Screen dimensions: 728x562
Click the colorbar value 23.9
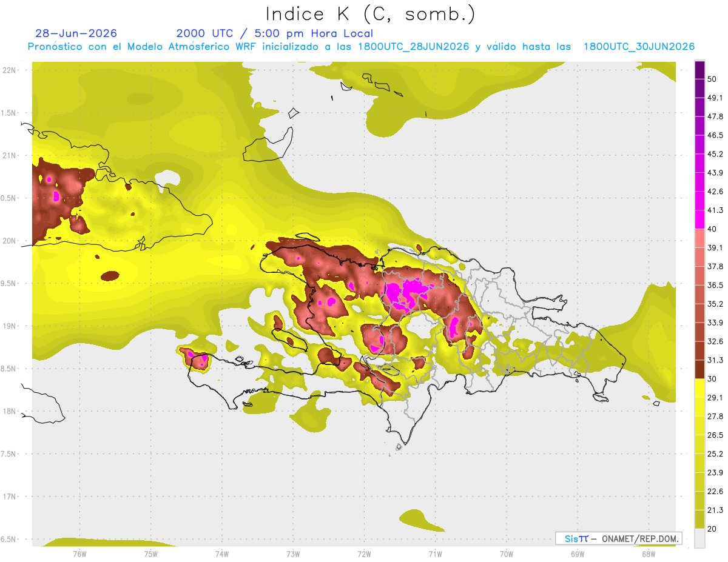pyautogui.click(x=715, y=473)
